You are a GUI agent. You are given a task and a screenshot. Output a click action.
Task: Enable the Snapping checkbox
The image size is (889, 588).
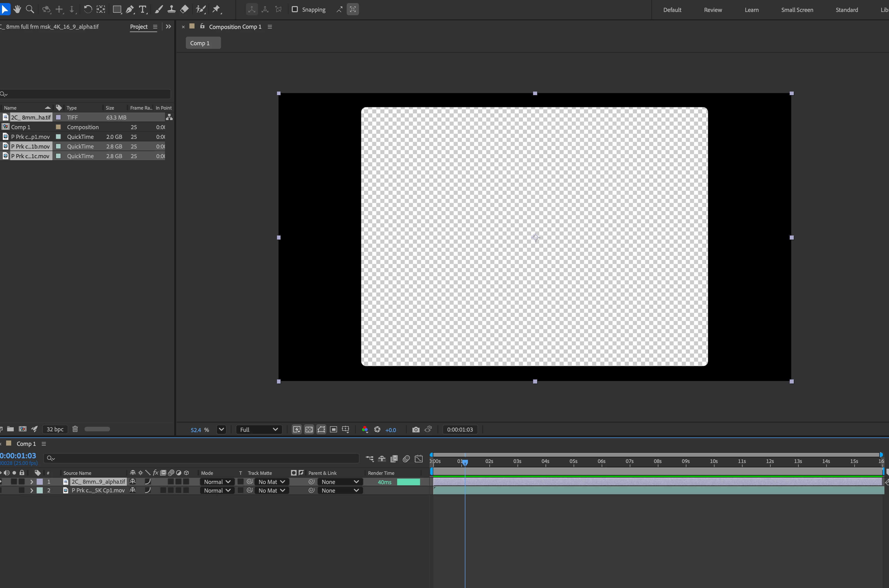pos(295,9)
